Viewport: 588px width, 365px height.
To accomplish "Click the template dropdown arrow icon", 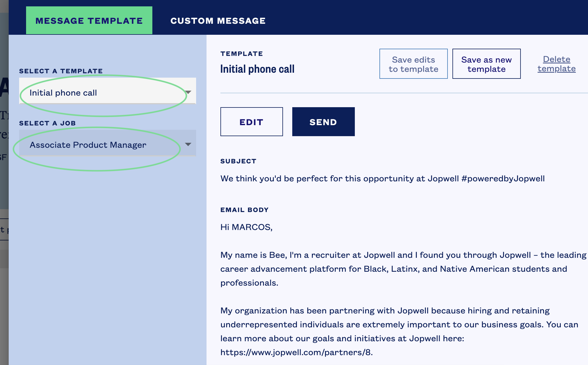I will 188,92.
